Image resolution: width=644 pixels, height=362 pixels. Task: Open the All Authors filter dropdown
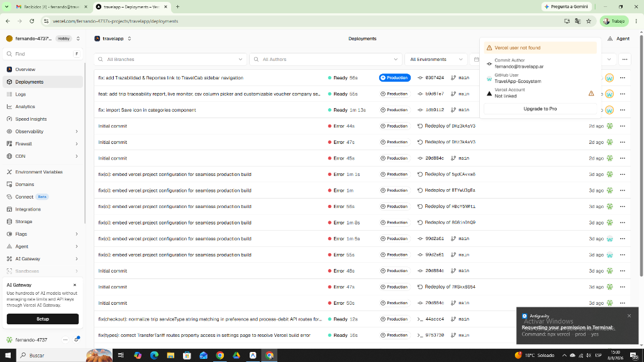pyautogui.click(x=325, y=60)
